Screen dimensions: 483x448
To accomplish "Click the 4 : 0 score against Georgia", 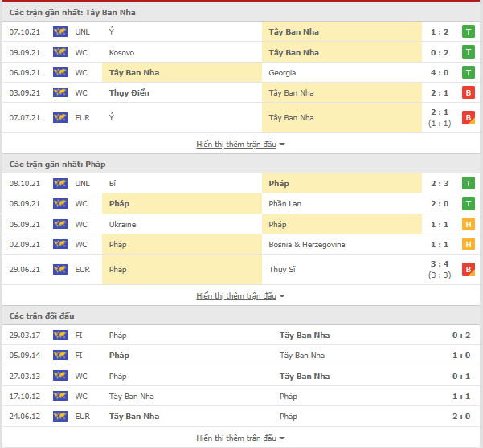I will click(x=440, y=73).
